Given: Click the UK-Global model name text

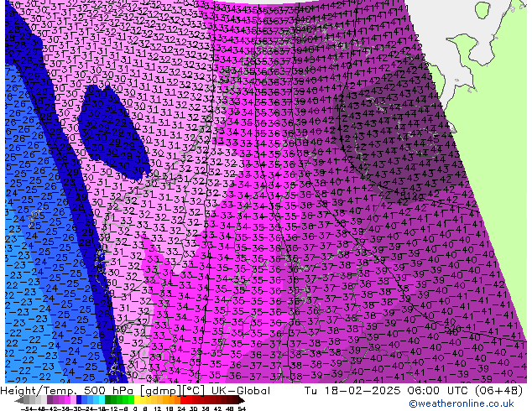Looking at the screenshot, I should click(241, 391).
